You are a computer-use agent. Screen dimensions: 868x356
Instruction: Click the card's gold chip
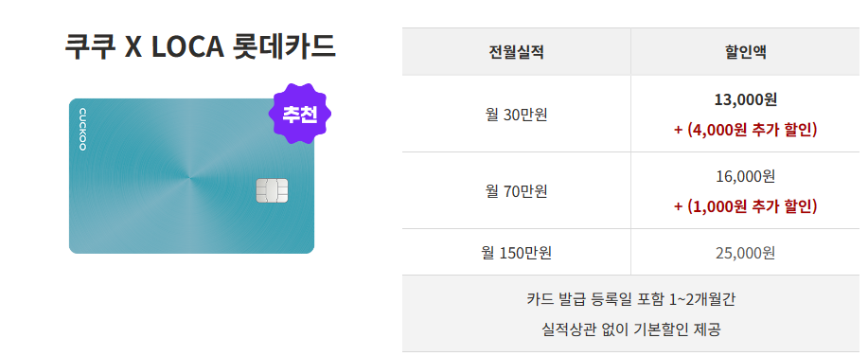tap(272, 190)
